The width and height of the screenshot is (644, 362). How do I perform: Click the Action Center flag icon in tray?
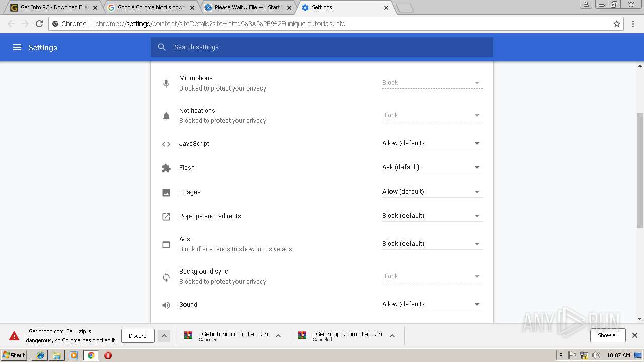click(x=572, y=355)
